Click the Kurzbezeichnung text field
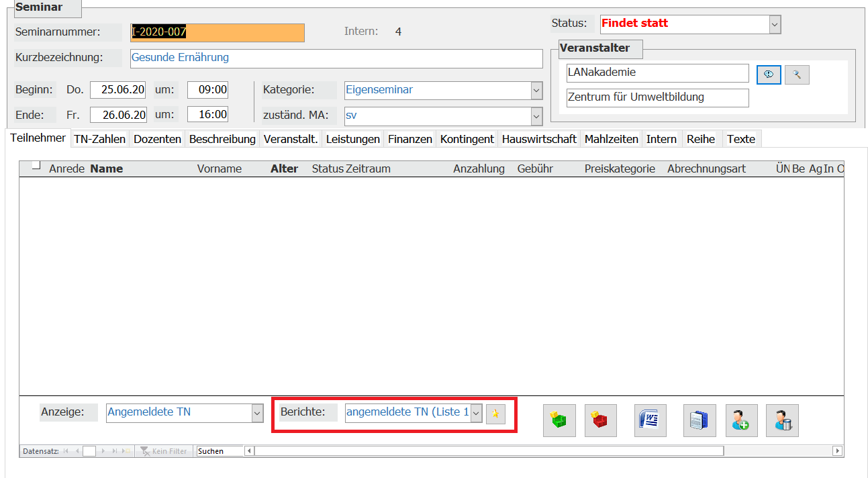This screenshot has height=478, width=868. pyautogui.click(x=336, y=58)
